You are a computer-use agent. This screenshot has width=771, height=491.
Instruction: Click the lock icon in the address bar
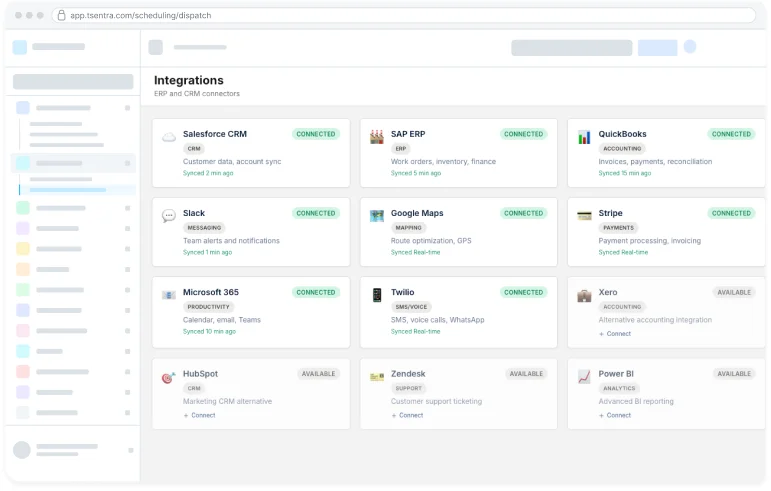[x=61, y=15]
